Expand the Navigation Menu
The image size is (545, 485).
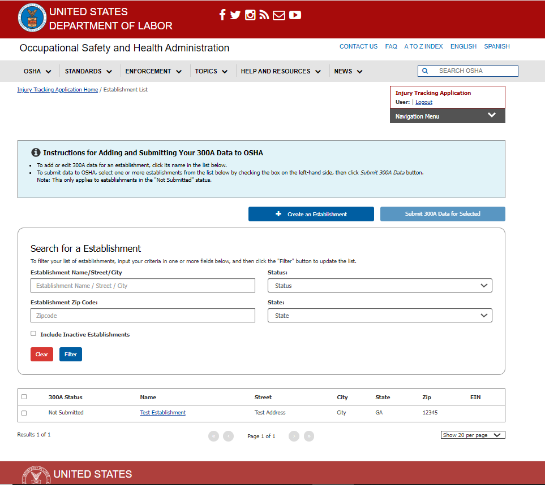447,116
